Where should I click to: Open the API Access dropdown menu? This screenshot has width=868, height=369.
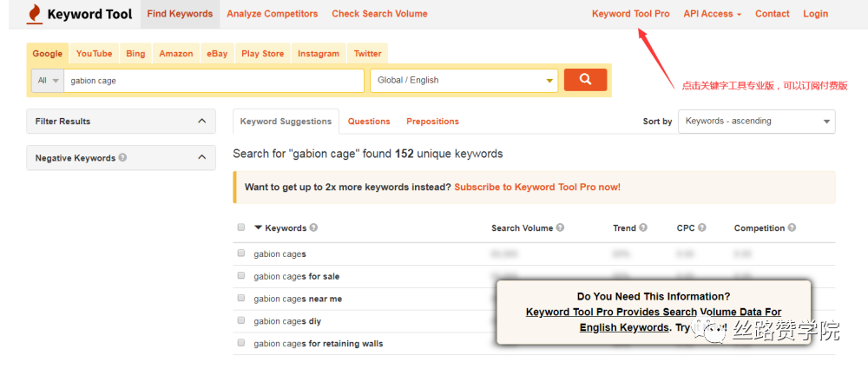(713, 14)
